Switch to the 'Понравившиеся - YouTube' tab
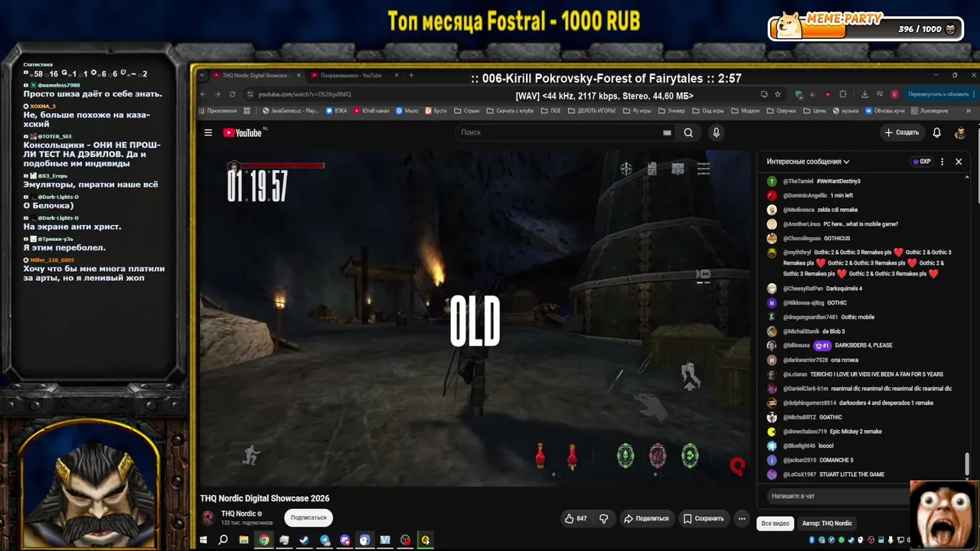This screenshot has width=980, height=551. click(x=352, y=75)
